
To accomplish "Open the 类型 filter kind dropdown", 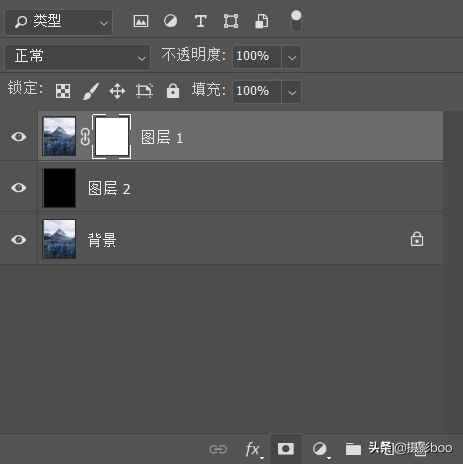I will (x=59, y=22).
